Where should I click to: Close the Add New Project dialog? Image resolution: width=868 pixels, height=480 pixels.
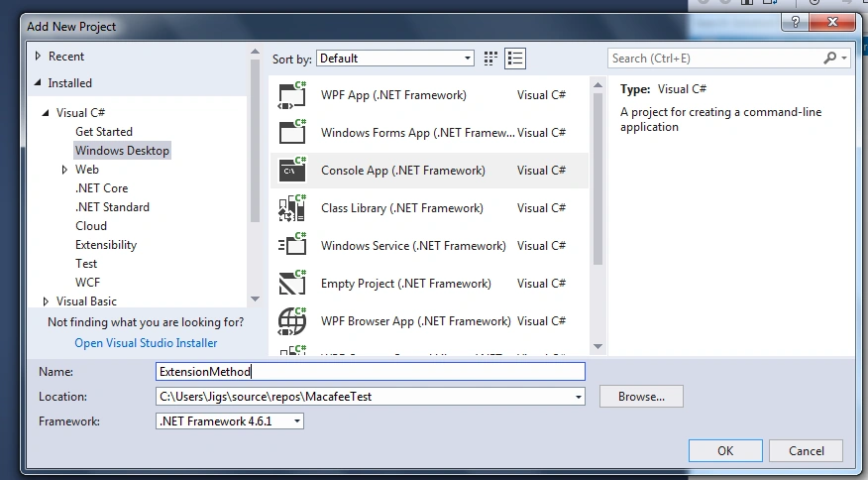click(x=832, y=22)
